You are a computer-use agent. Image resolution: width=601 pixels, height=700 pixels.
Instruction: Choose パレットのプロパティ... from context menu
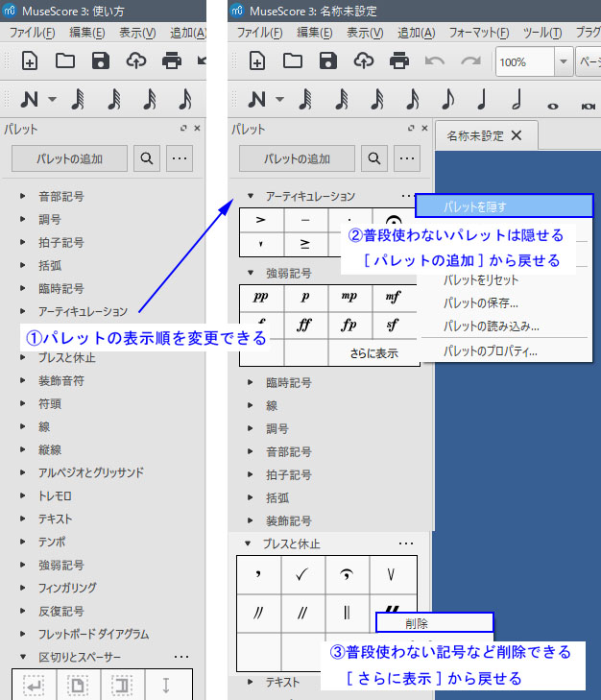pos(507,351)
